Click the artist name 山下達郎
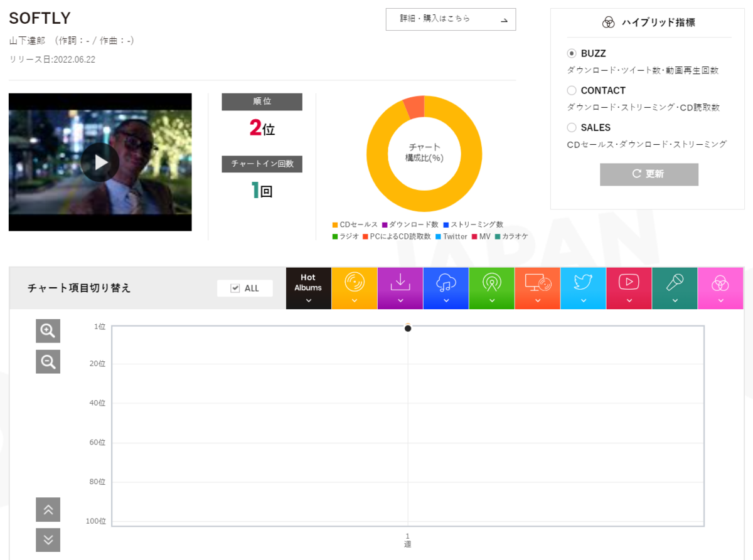 coord(28,41)
